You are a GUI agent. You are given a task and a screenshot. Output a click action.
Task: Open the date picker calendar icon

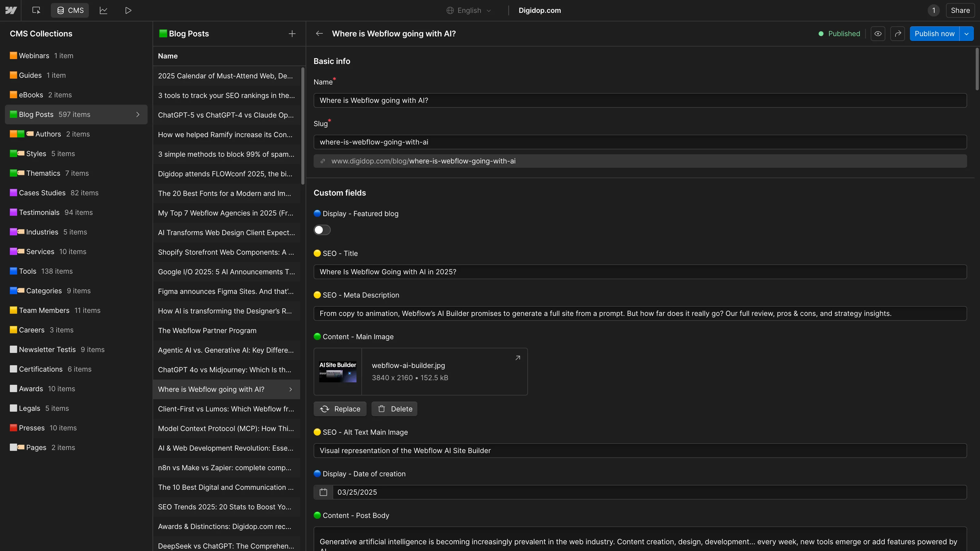click(x=323, y=492)
